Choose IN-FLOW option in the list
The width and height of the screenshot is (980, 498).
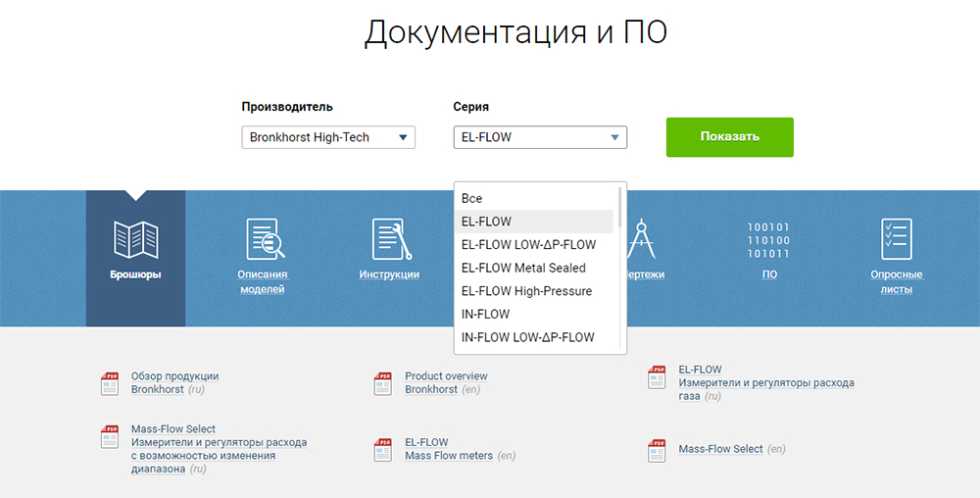(x=534, y=314)
